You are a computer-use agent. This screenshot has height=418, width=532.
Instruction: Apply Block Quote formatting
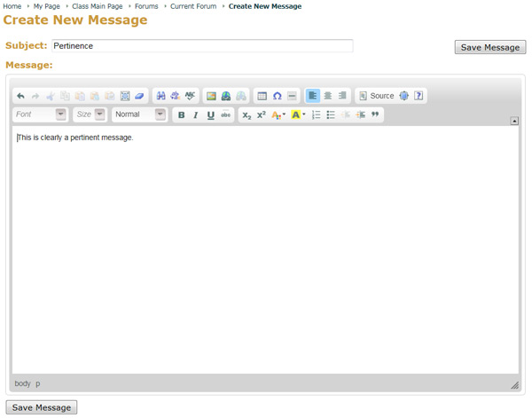pos(375,115)
